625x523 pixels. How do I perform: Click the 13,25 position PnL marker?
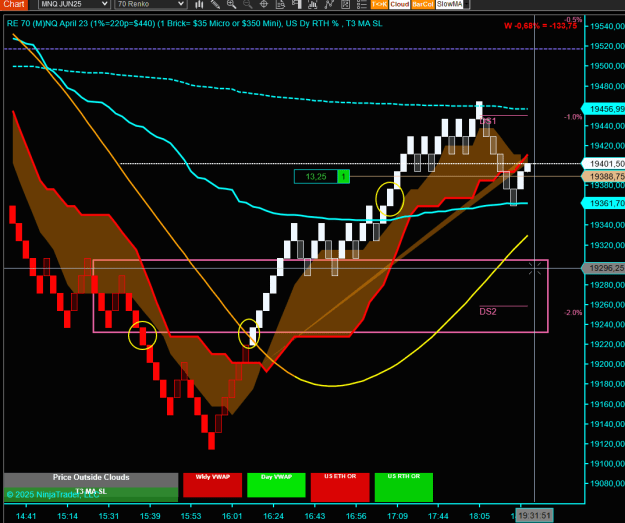coord(316,177)
